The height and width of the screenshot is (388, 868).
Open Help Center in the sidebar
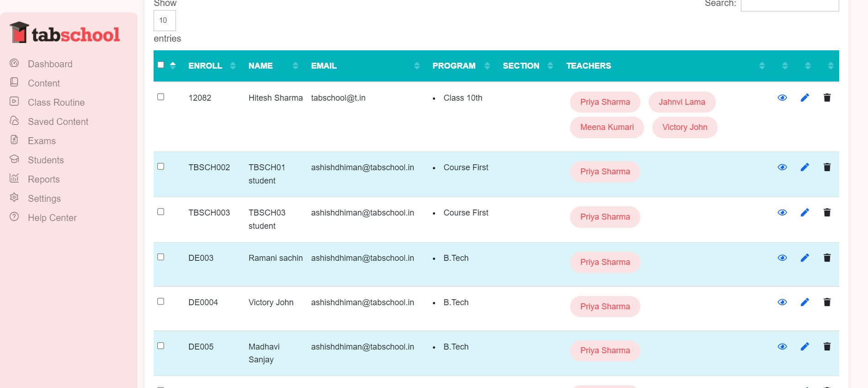(x=52, y=218)
